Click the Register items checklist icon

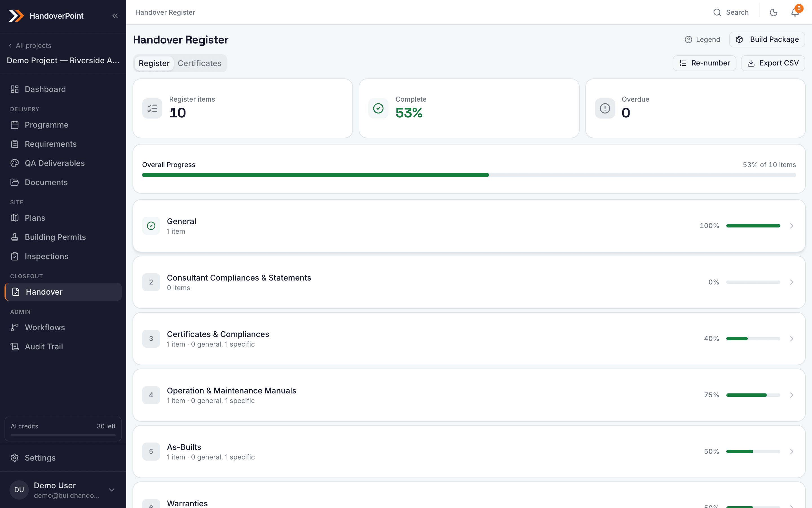(x=152, y=108)
